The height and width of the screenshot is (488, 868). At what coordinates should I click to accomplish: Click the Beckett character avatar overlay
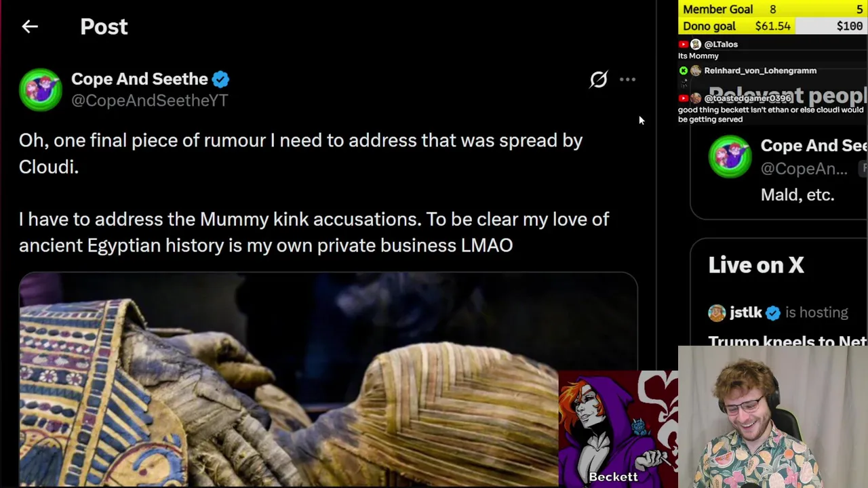point(618,428)
